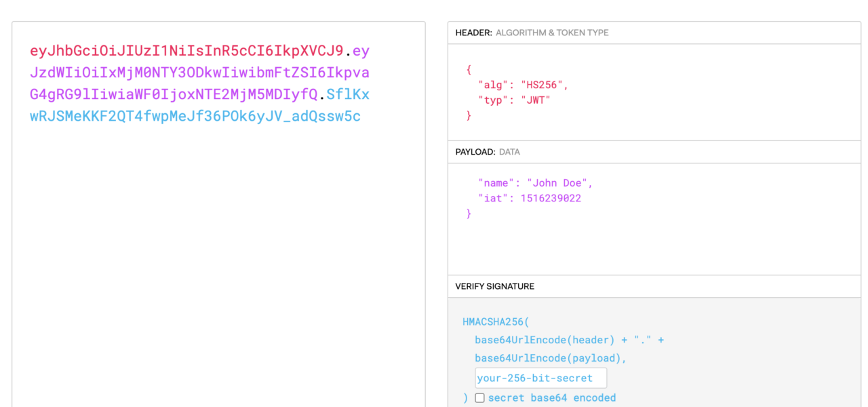Screen dimensions: 868x407
Task: Click the iat timestamp 1516239022
Action: (x=551, y=199)
